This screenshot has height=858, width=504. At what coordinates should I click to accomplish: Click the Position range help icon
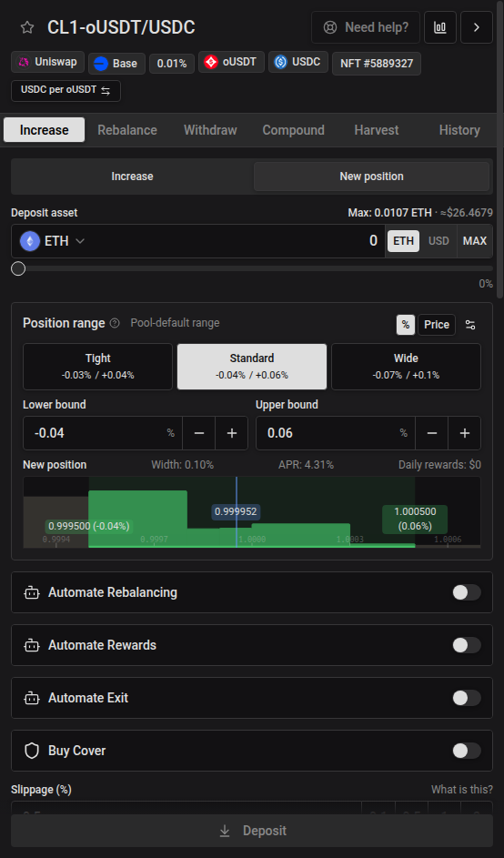click(x=115, y=323)
